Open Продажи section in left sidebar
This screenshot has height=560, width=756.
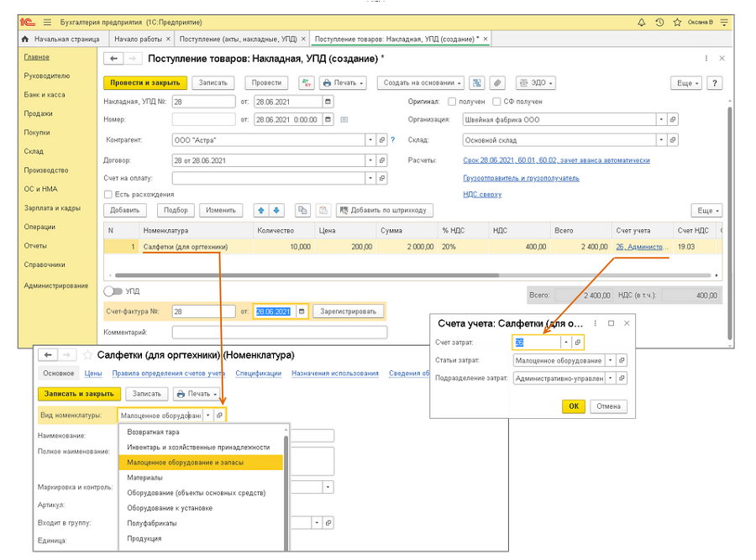[x=38, y=113]
